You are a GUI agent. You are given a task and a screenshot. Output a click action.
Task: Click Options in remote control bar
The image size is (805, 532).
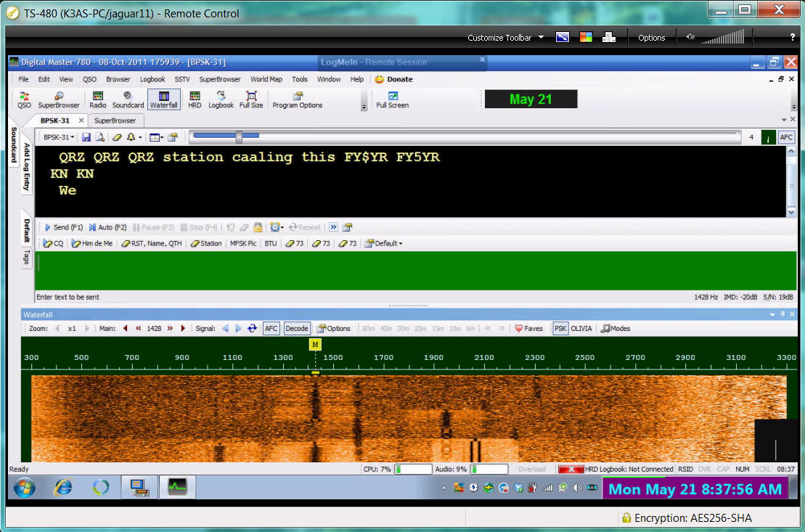[652, 38]
